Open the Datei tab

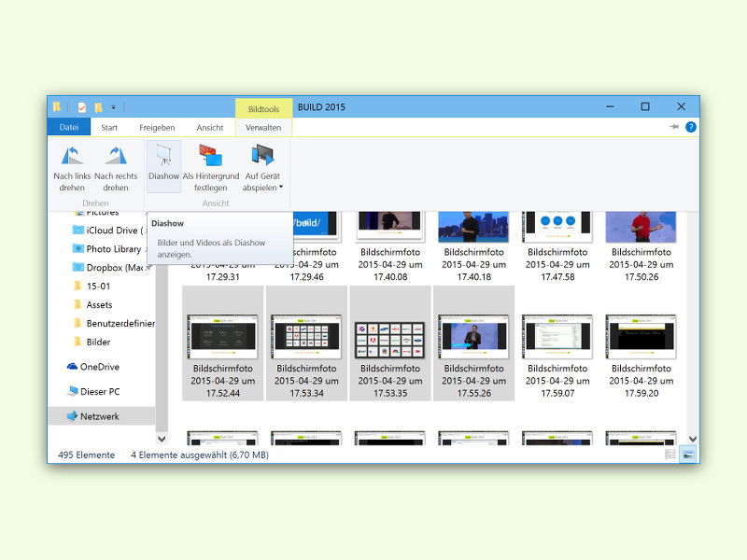pyautogui.click(x=69, y=127)
